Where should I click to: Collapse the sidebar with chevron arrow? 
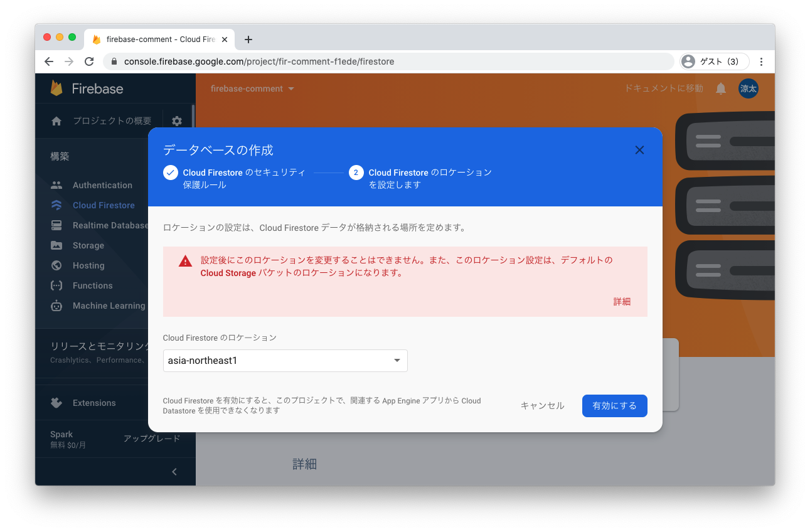coord(174,472)
